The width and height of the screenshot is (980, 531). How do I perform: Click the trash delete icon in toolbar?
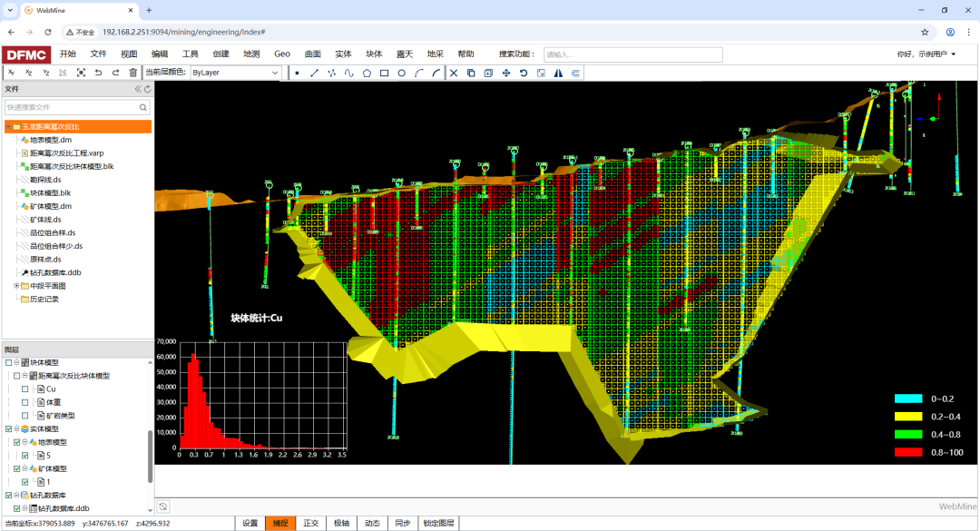pyautogui.click(x=133, y=73)
